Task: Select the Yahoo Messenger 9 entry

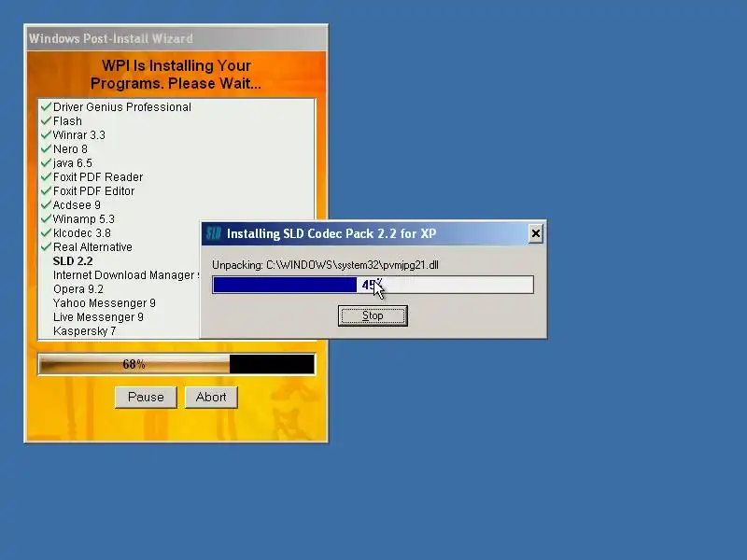Action: pyautogui.click(x=105, y=302)
